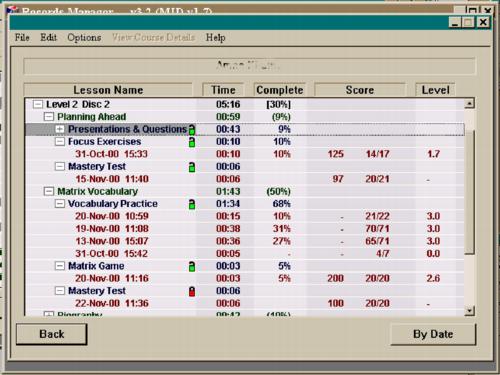This screenshot has height=375, width=500.
Task: Expand Presentations & Questions lesson
Action: click(x=60, y=129)
